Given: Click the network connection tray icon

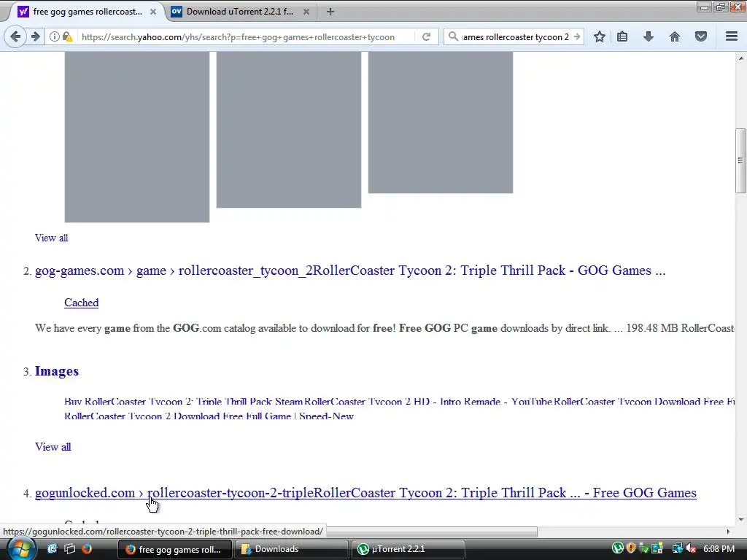Looking at the screenshot, I should click(x=677, y=548).
